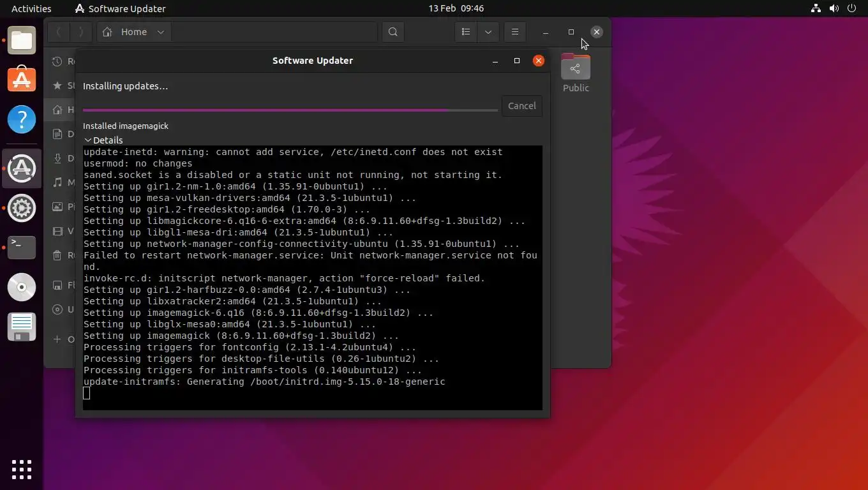The image size is (868, 490).
Task: Open the Activities overview
Action: coord(31,8)
